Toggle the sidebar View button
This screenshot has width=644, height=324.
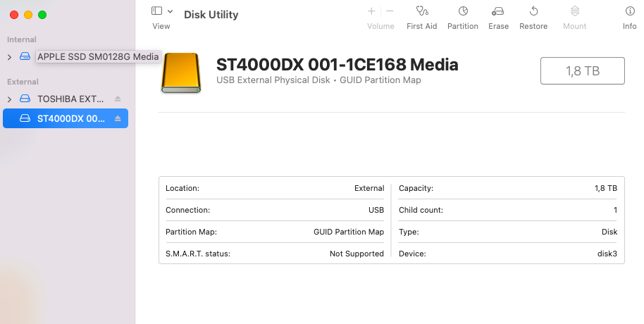(156, 11)
